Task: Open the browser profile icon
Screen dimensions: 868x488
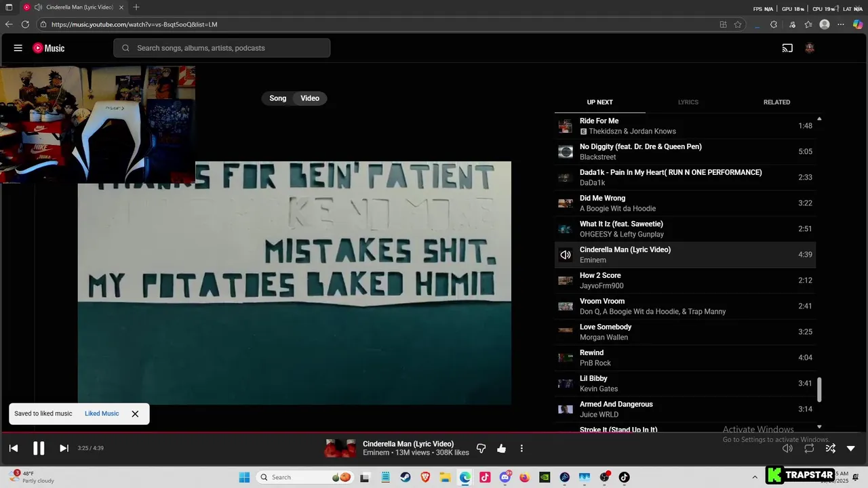Action: 825,24
